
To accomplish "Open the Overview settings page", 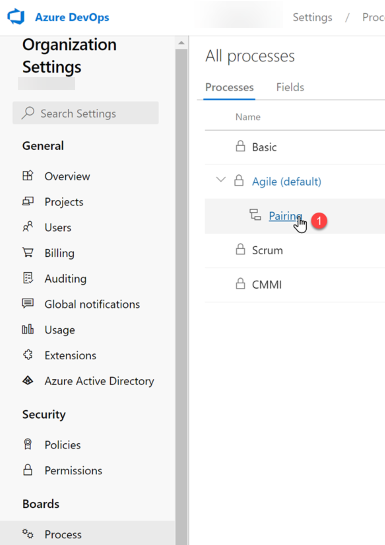I will [x=67, y=176].
